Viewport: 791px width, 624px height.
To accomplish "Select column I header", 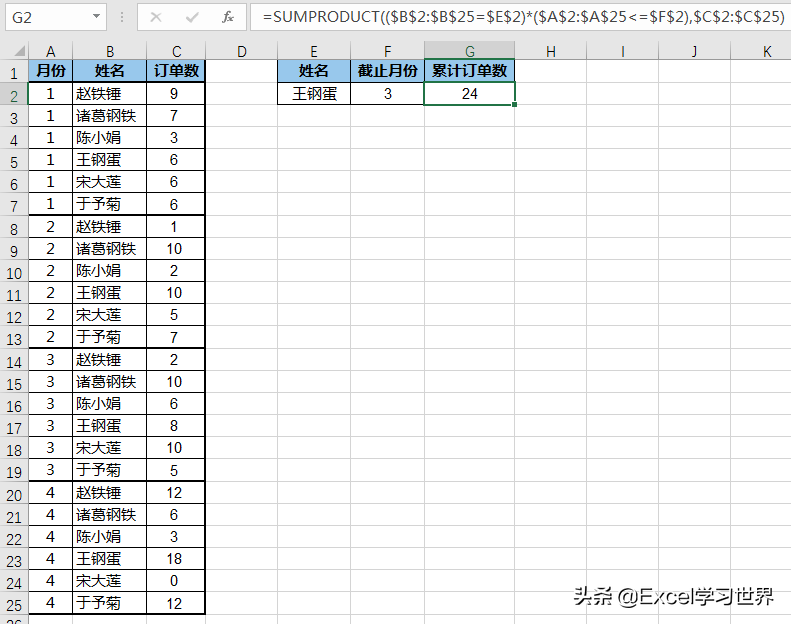I will click(x=623, y=51).
